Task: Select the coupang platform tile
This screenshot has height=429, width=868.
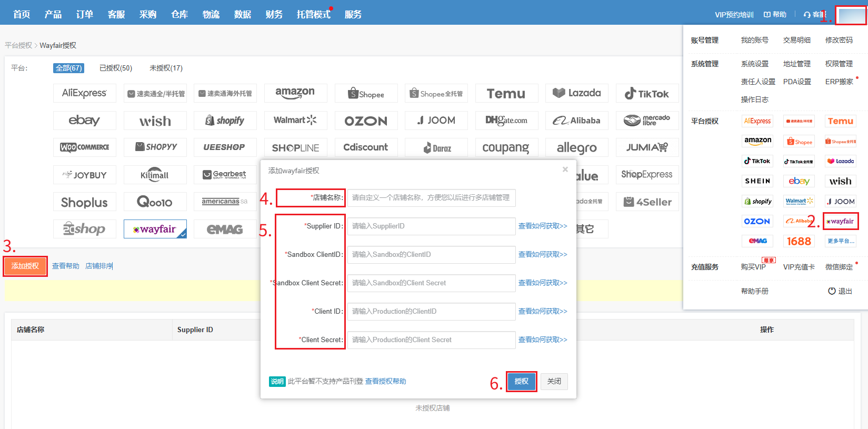Action: point(506,147)
